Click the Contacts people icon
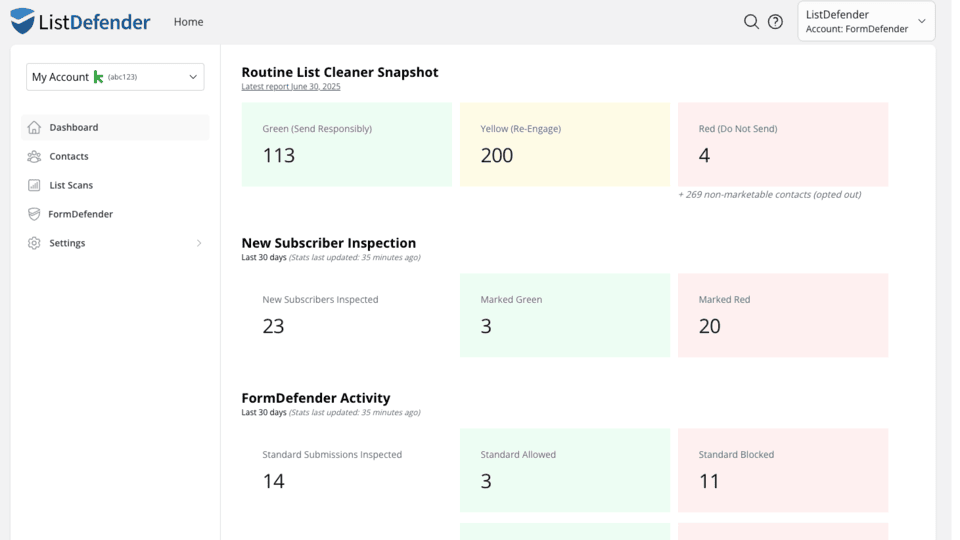Viewport: 960px width, 540px height. pyautogui.click(x=34, y=156)
